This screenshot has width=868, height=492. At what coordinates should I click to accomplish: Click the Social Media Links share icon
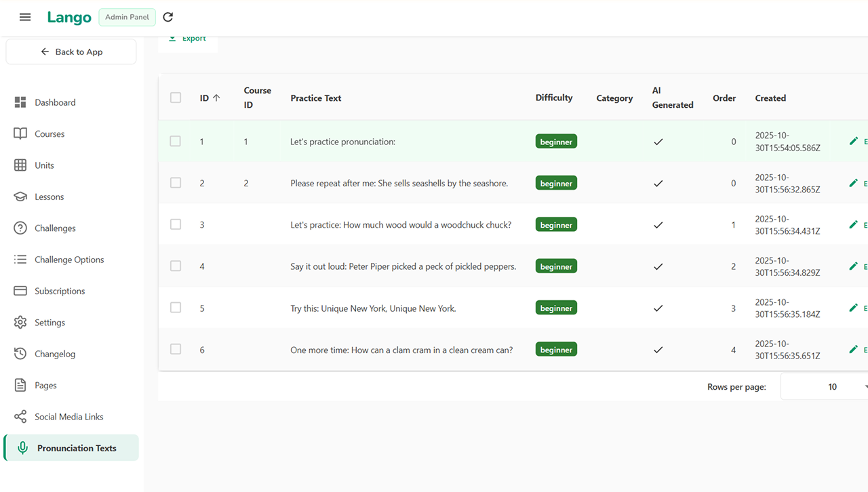pyautogui.click(x=20, y=417)
